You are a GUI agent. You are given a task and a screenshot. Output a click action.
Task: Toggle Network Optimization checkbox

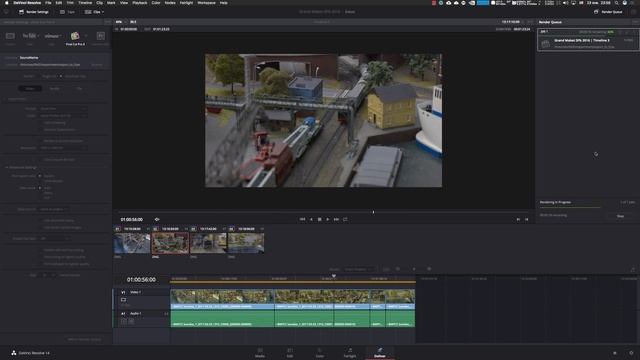41,130
